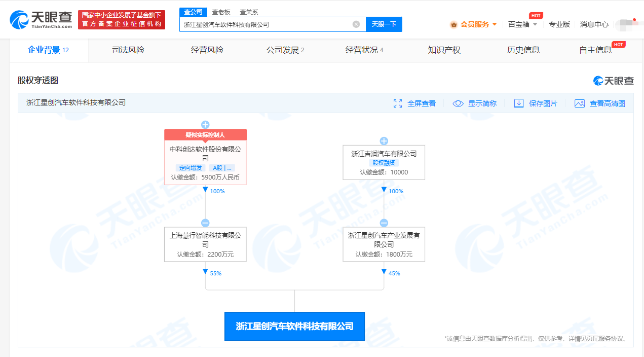Click the 保存图片 link
The width and height of the screenshot is (644, 357).
point(543,103)
